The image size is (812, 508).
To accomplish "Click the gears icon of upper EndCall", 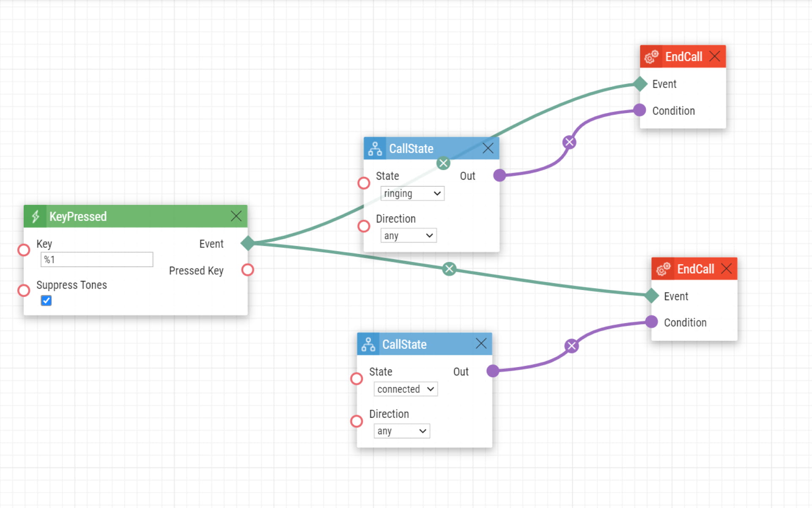I will [651, 56].
